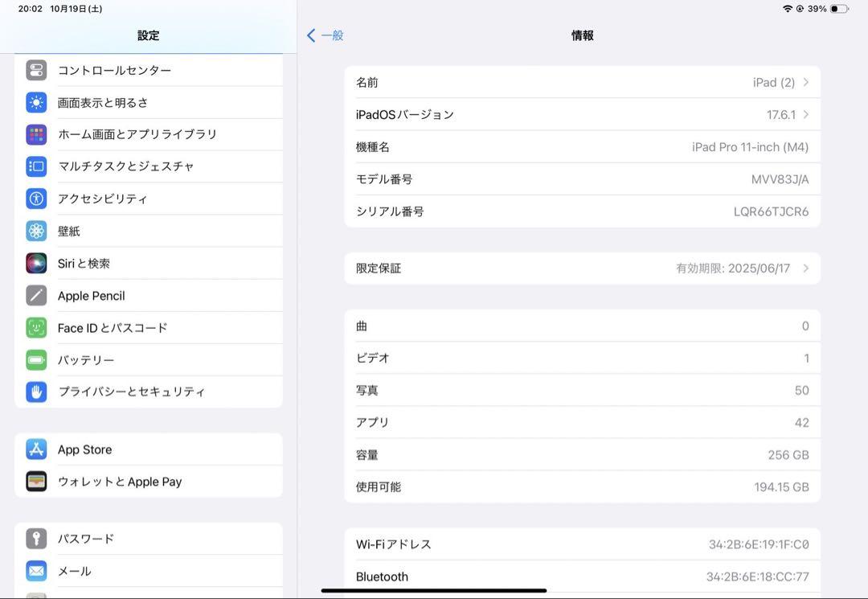The image size is (868, 599).
Task: Tap the Siri orb icon
Action: coord(36,263)
